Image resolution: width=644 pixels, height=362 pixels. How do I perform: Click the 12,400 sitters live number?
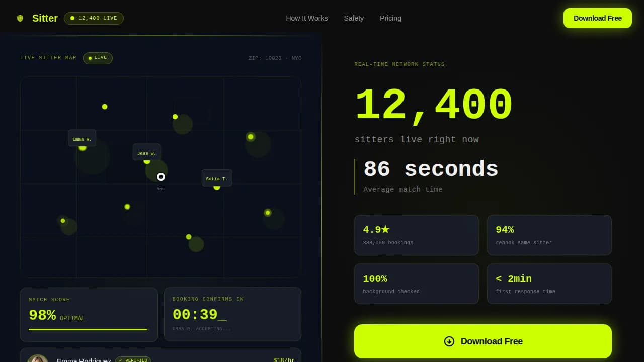click(434, 106)
